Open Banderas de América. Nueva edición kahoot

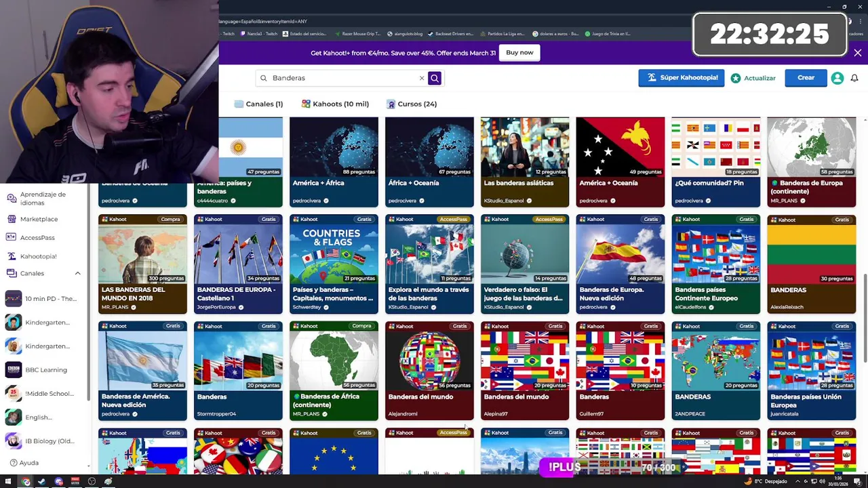tap(142, 371)
